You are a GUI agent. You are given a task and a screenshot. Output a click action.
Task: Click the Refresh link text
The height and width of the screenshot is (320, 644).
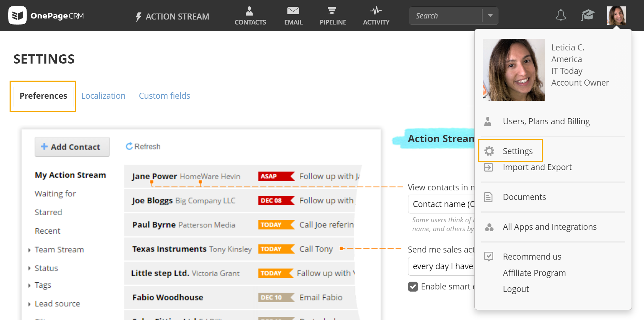click(x=147, y=147)
